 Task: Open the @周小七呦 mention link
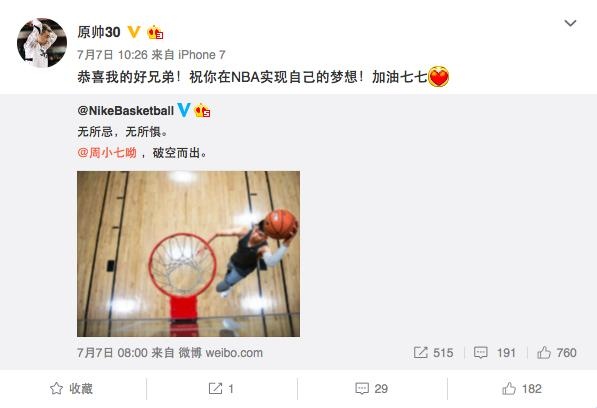point(107,153)
